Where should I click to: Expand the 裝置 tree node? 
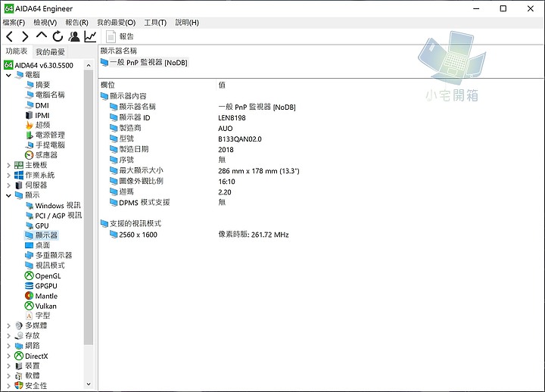(x=8, y=366)
